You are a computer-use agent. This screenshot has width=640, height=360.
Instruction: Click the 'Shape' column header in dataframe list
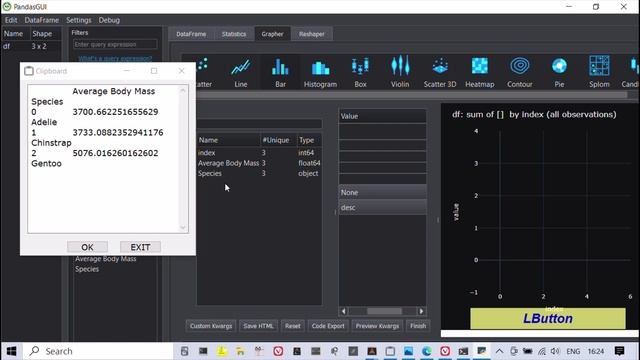[45, 33]
